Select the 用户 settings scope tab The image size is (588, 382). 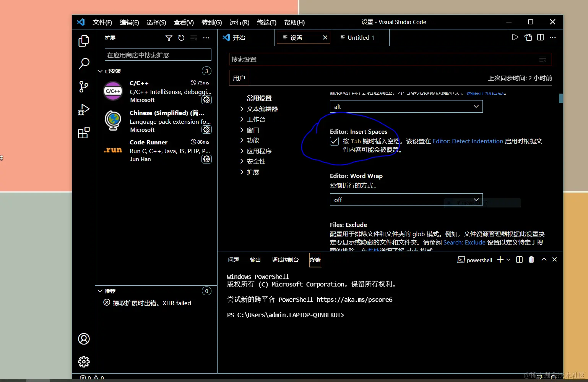pyautogui.click(x=239, y=78)
